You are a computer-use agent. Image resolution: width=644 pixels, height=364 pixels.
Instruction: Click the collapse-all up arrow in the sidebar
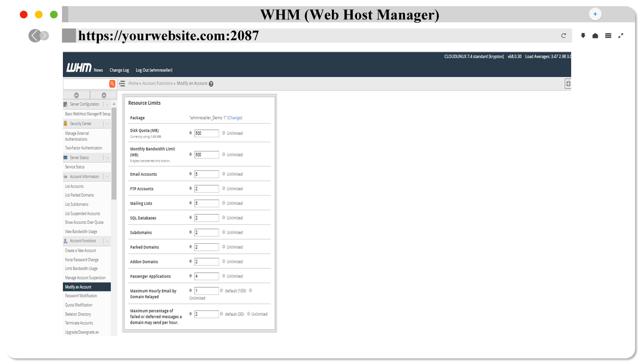pos(77,95)
